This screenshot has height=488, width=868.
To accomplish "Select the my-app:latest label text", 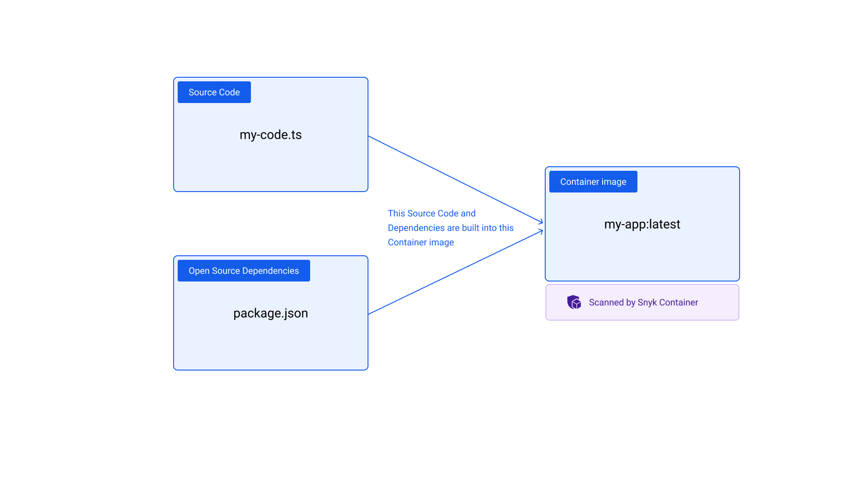I will (642, 224).
